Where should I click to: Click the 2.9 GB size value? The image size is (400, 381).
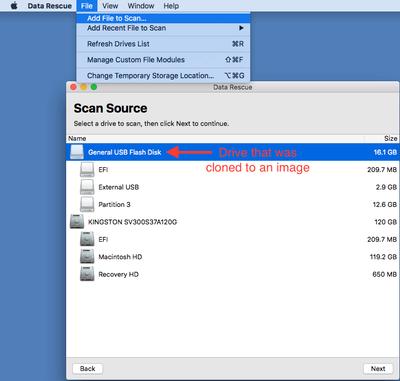point(386,187)
